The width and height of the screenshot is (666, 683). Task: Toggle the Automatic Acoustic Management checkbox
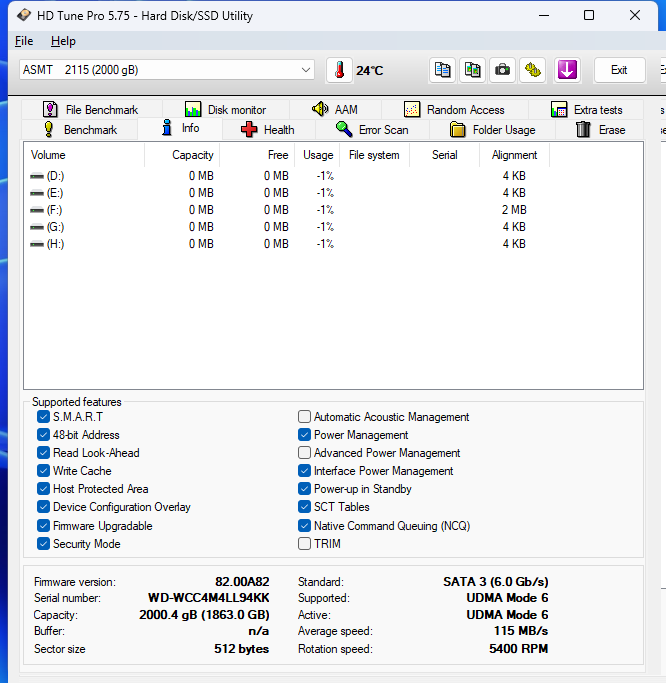pos(304,417)
